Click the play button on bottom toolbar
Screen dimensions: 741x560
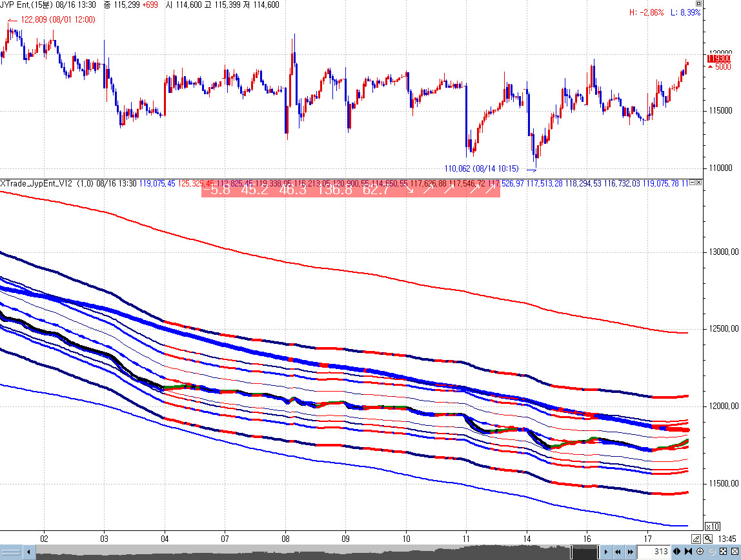point(606,552)
